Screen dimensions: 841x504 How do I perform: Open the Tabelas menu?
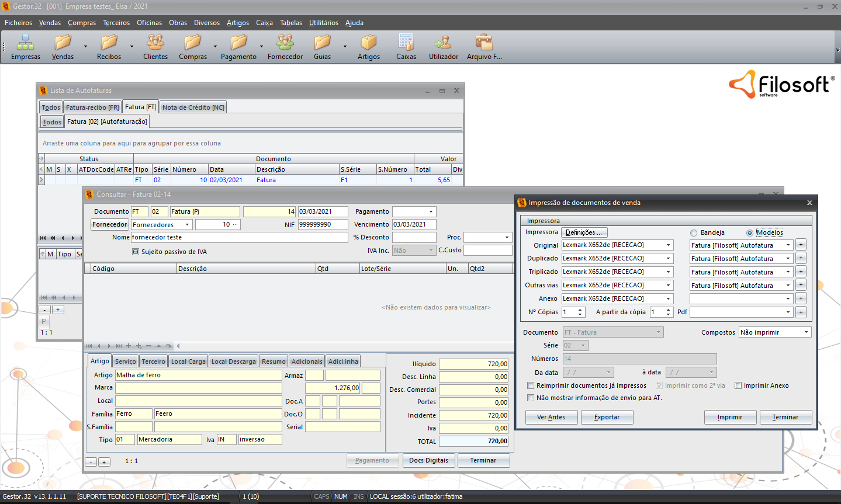coord(290,23)
